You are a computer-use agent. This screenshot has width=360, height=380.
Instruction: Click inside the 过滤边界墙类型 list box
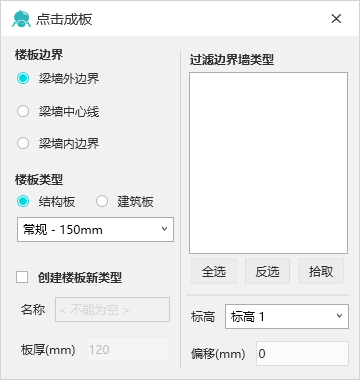[x=268, y=163]
